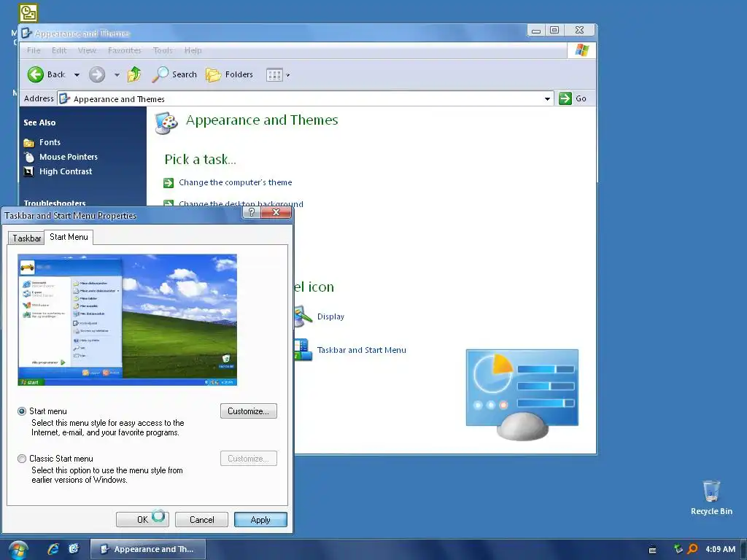Open the Start orb on taskbar
The image size is (747, 560).
pos(18,550)
